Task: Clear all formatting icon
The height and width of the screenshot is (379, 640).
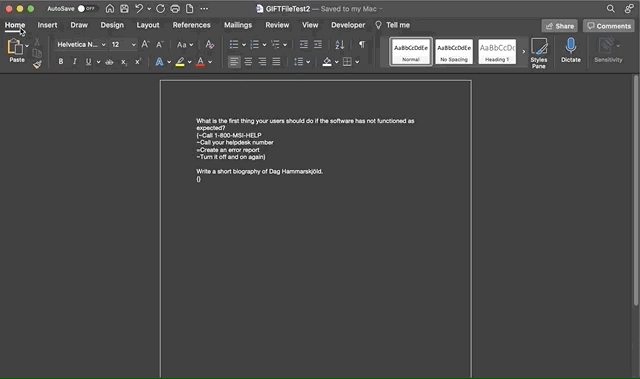Action: coord(210,44)
